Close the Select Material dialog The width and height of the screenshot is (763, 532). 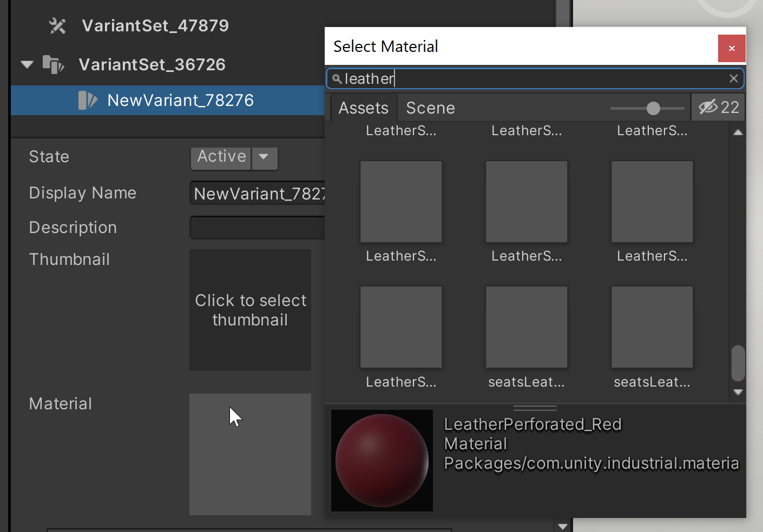732,48
